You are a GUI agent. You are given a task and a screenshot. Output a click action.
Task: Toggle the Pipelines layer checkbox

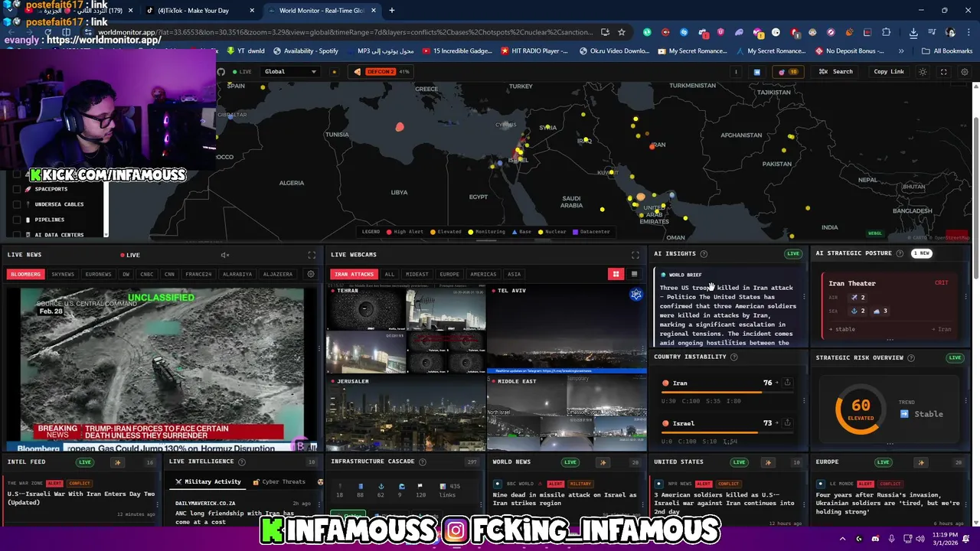click(17, 220)
